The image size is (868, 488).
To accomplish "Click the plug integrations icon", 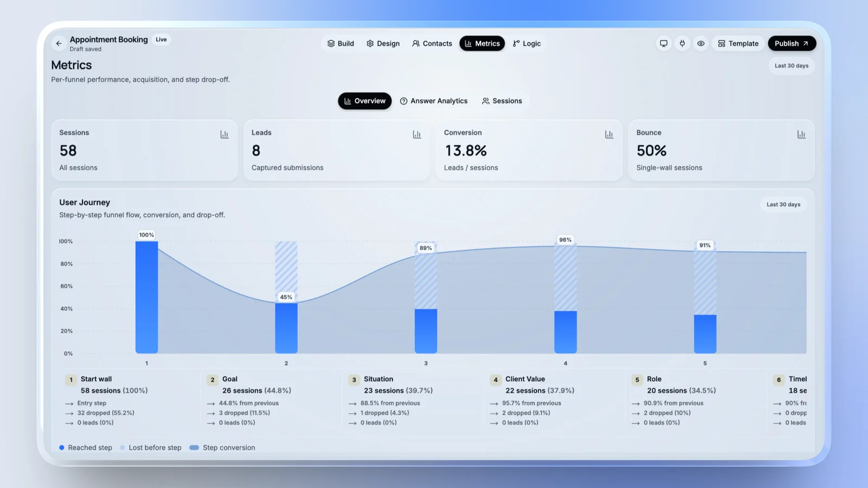I will (x=682, y=43).
